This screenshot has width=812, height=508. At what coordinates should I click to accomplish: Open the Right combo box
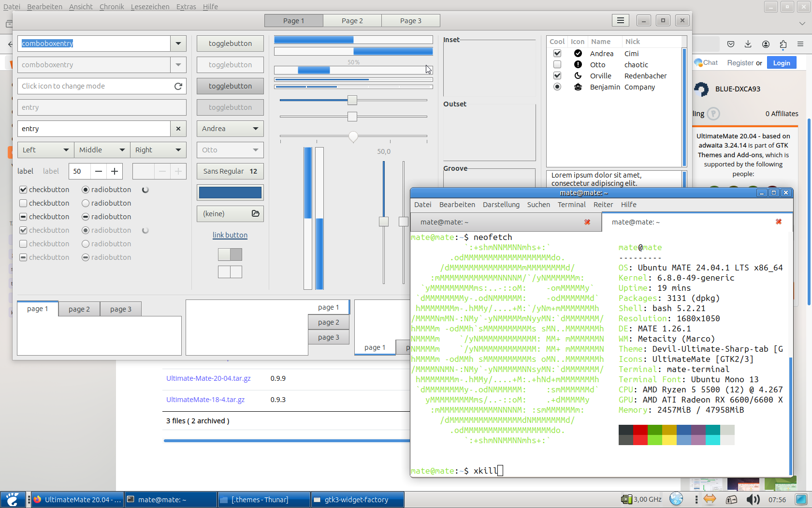158,150
